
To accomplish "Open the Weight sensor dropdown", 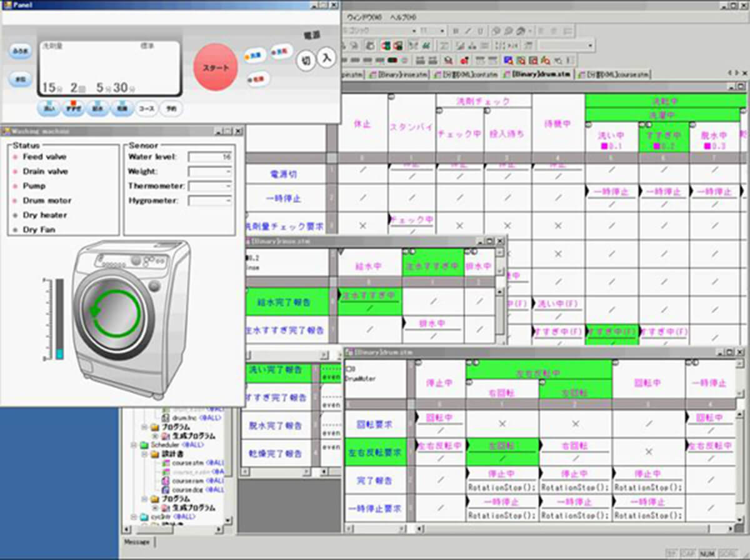I will pyautogui.click(x=210, y=171).
